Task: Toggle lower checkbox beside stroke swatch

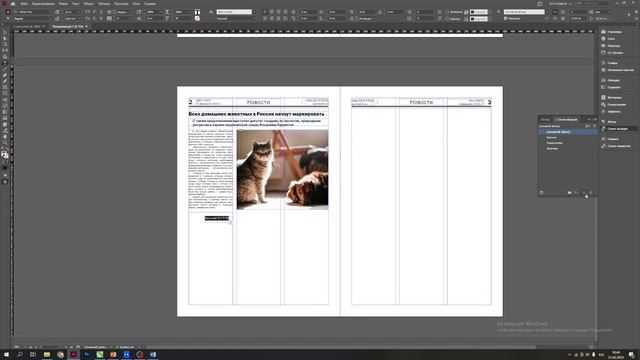Action: tap(447, 18)
